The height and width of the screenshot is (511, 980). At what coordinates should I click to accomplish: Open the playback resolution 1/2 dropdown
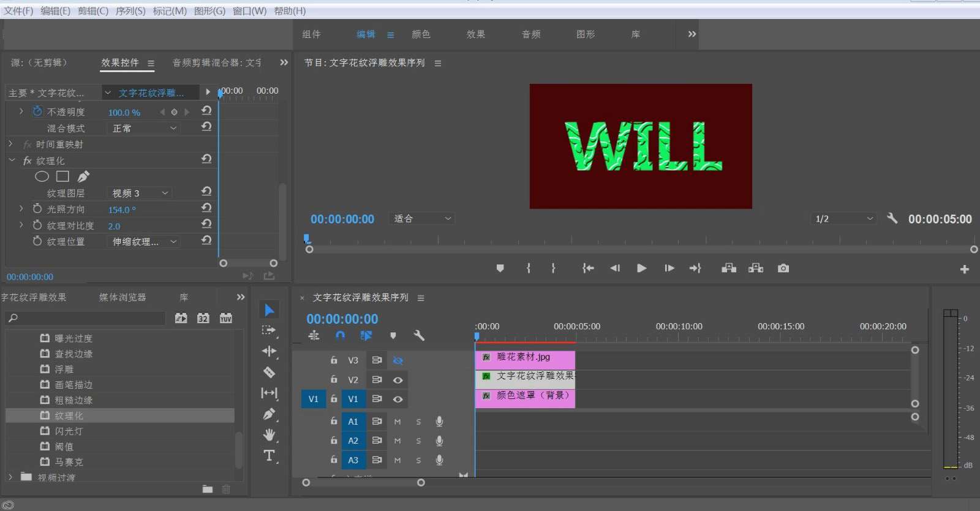coord(843,219)
